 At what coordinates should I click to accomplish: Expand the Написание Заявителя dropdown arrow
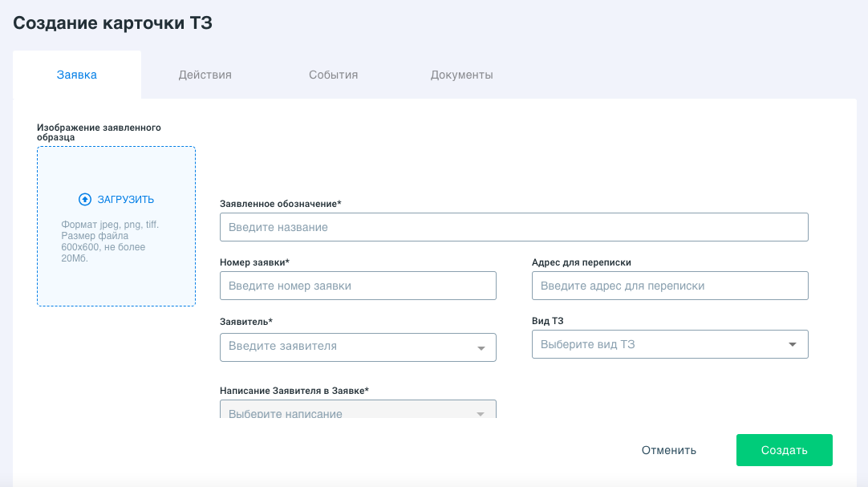click(481, 414)
